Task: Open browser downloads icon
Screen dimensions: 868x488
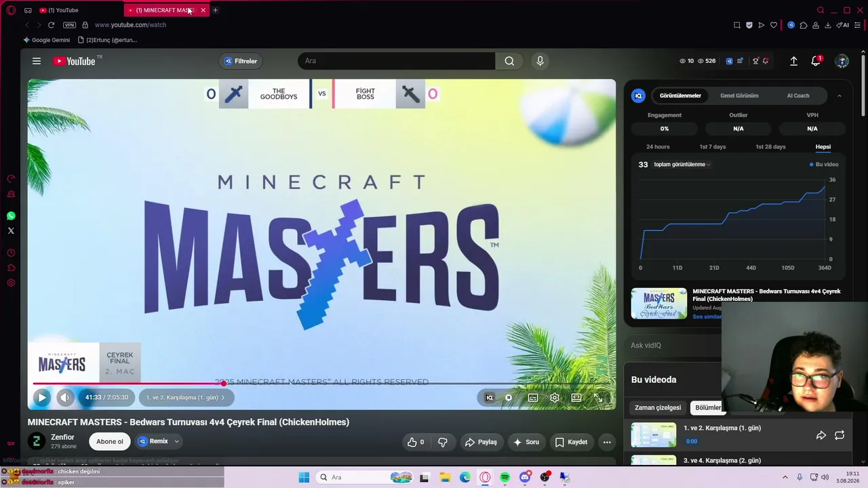Action: [827, 25]
